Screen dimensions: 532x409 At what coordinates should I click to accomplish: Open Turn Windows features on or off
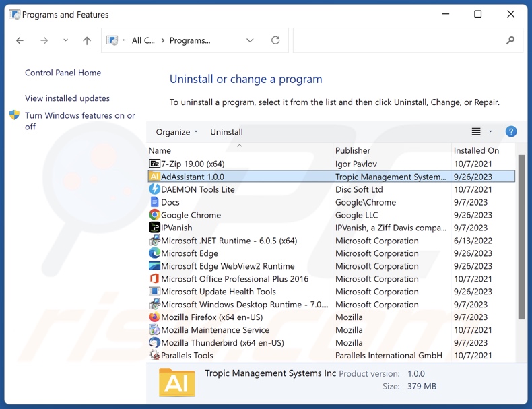pos(79,121)
